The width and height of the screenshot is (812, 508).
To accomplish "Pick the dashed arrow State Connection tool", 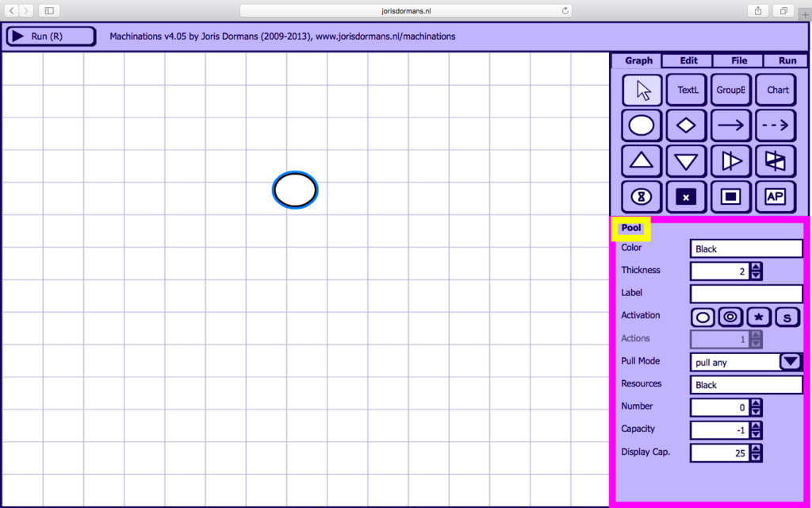I will click(x=776, y=125).
